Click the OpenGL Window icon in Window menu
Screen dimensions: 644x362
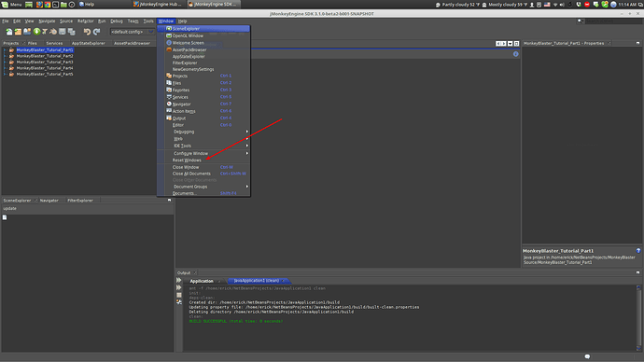pos(169,35)
